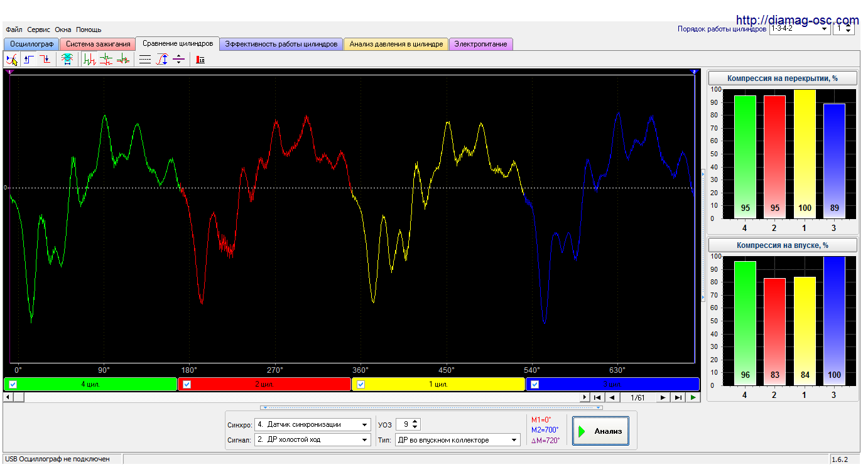Click the green play arrow beside frame navigation

[693, 397]
